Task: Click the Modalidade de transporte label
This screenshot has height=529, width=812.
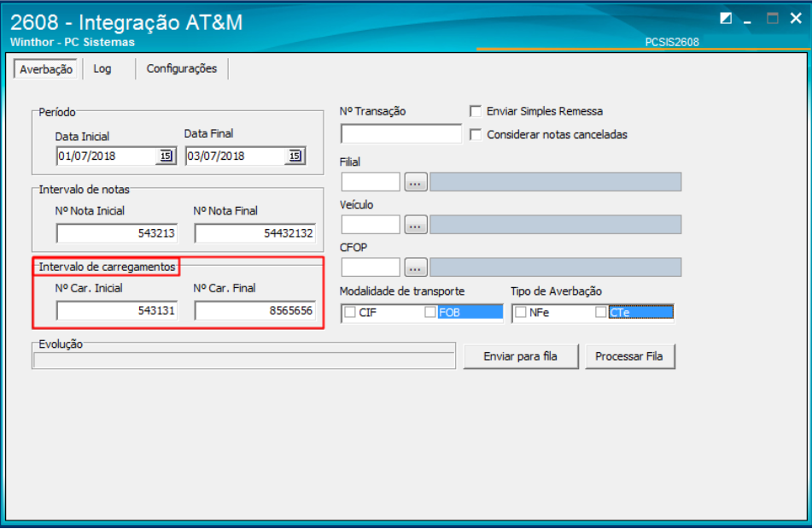Action: [402, 291]
